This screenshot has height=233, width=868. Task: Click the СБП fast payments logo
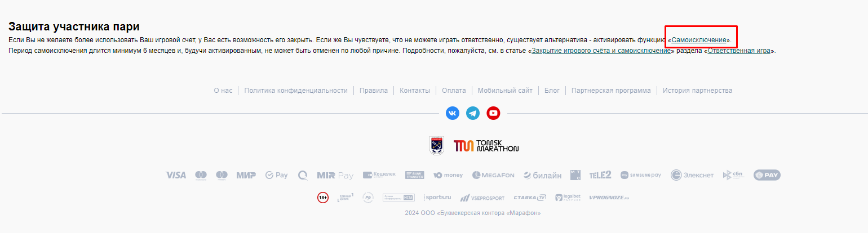click(x=734, y=175)
